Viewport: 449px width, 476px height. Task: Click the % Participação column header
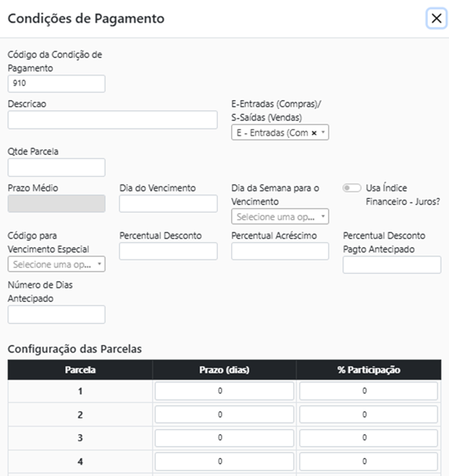(368, 370)
